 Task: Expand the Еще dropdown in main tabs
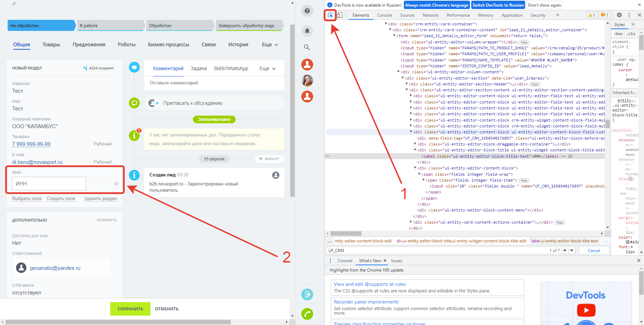click(x=270, y=45)
